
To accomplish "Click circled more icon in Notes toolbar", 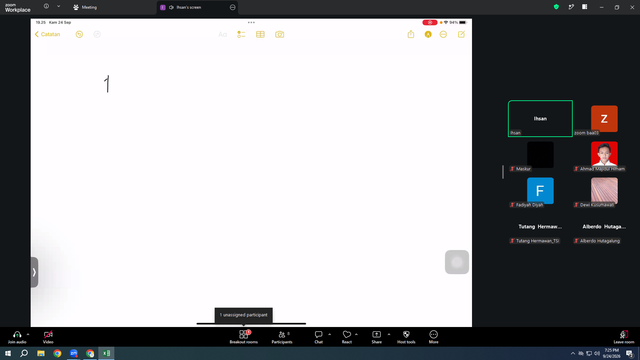I will click(x=443, y=35).
